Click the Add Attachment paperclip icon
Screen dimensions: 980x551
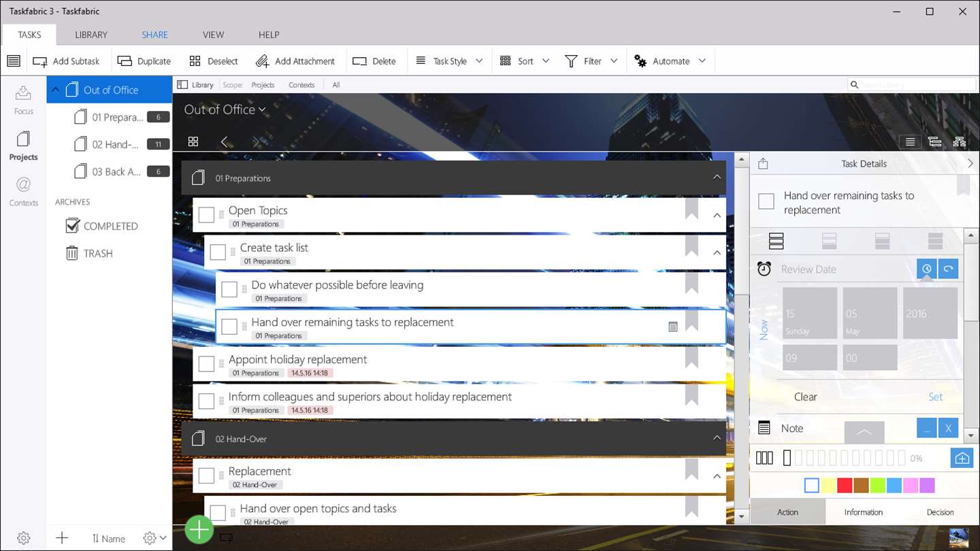pos(262,61)
